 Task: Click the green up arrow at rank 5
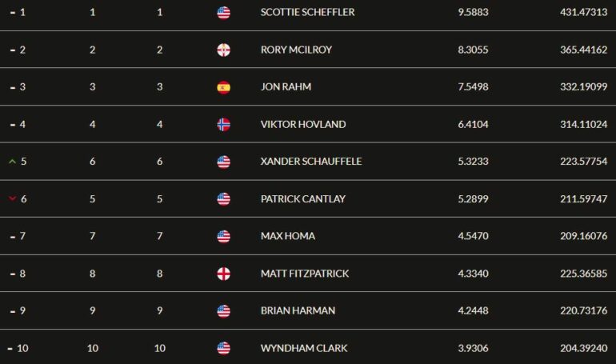12,162
